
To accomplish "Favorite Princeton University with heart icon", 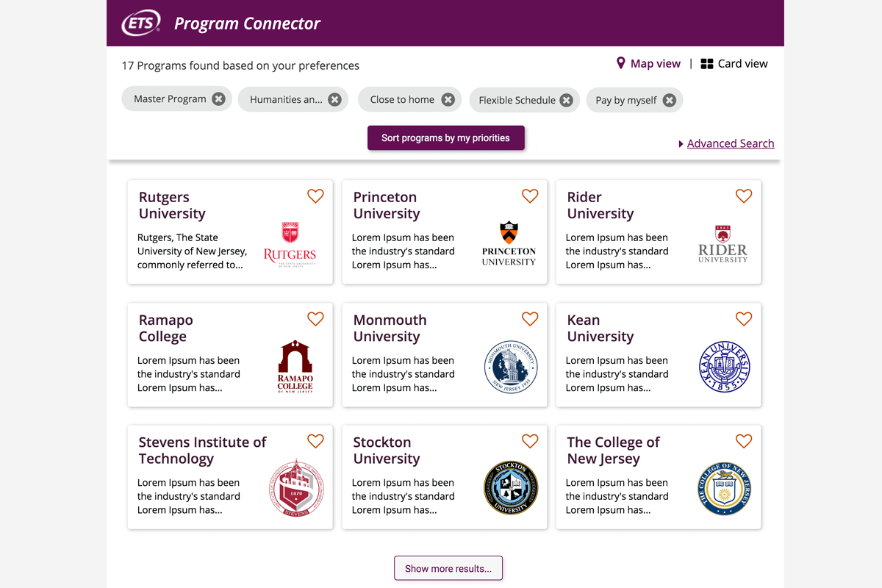I will [530, 196].
